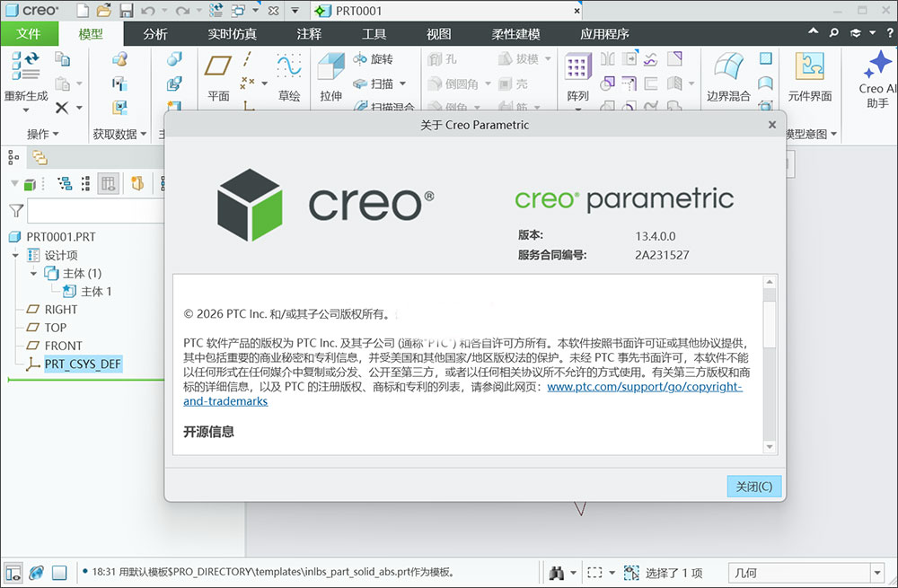The image size is (898, 588).
Task: Click the 拉伸 extrude tool
Action: [x=331, y=78]
